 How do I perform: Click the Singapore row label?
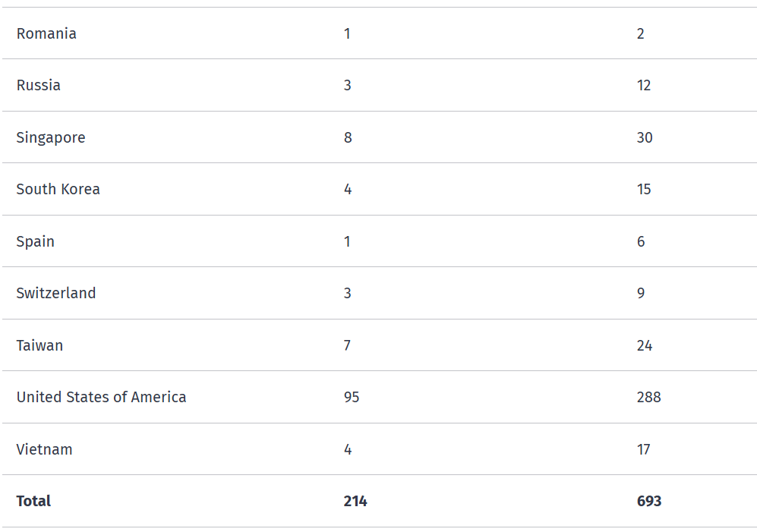coord(51,137)
